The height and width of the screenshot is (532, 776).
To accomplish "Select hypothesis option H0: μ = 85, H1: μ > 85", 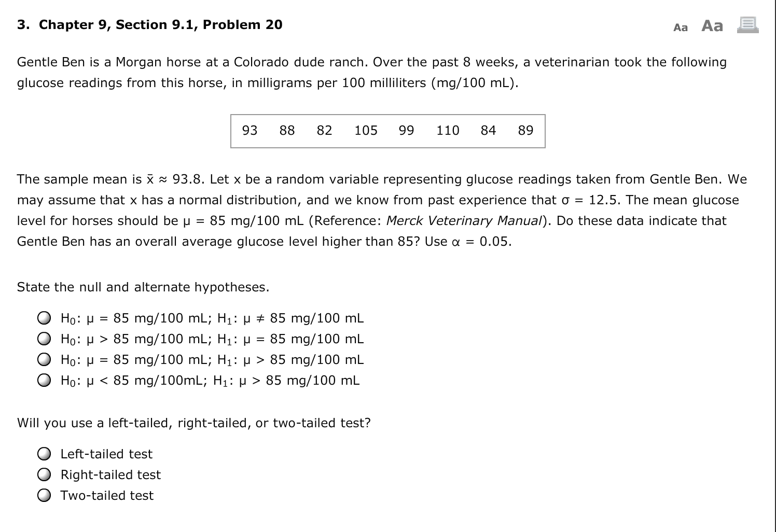I will click(45, 358).
